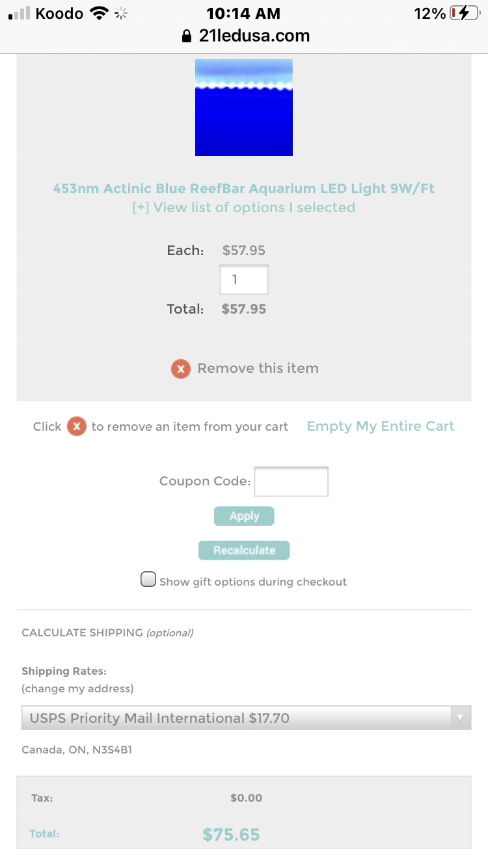Tap the loading spinner in status bar
Image resolution: width=488 pixels, height=868 pixels.
tap(121, 13)
